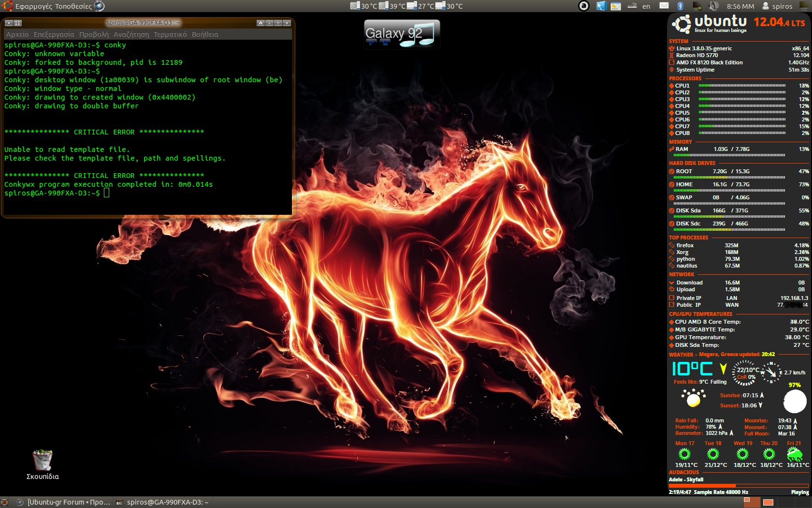This screenshot has height=508, width=812.
Task: Open the Εφαρμογές applications menu
Action: pos(33,6)
